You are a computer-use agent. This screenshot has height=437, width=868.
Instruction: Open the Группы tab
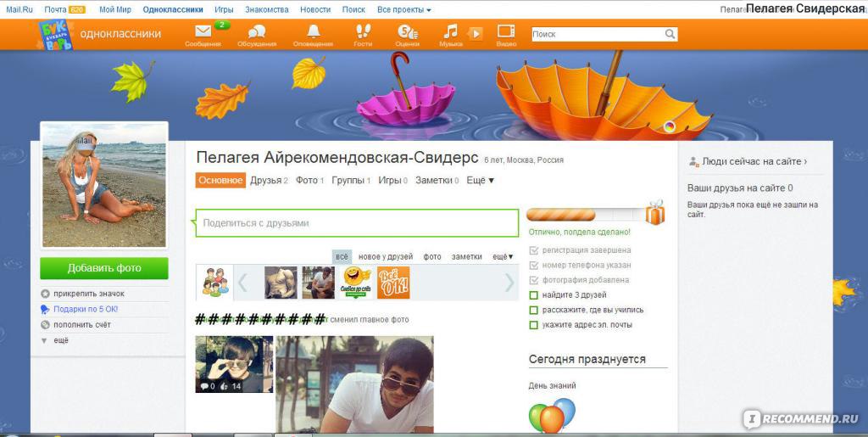(x=351, y=181)
